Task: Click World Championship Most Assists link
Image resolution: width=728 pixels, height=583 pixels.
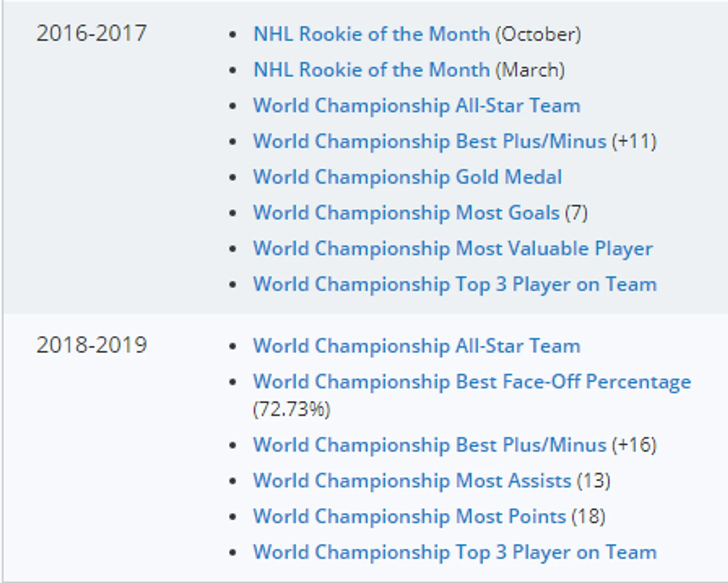Action: 412,481
